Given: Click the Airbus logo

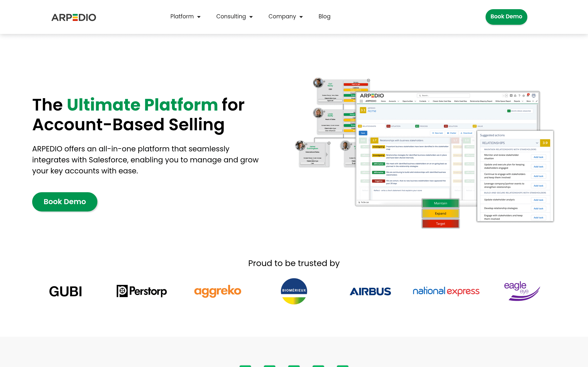Looking at the screenshot, I should point(370,292).
